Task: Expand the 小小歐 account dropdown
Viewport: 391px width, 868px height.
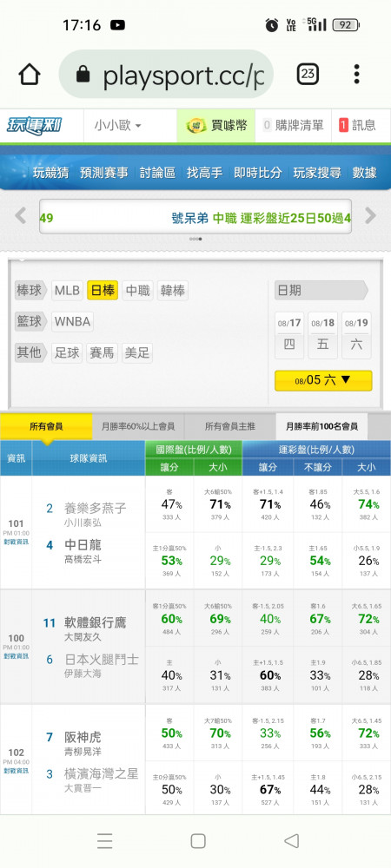Action: pyautogui.click(x=117, y=126)
